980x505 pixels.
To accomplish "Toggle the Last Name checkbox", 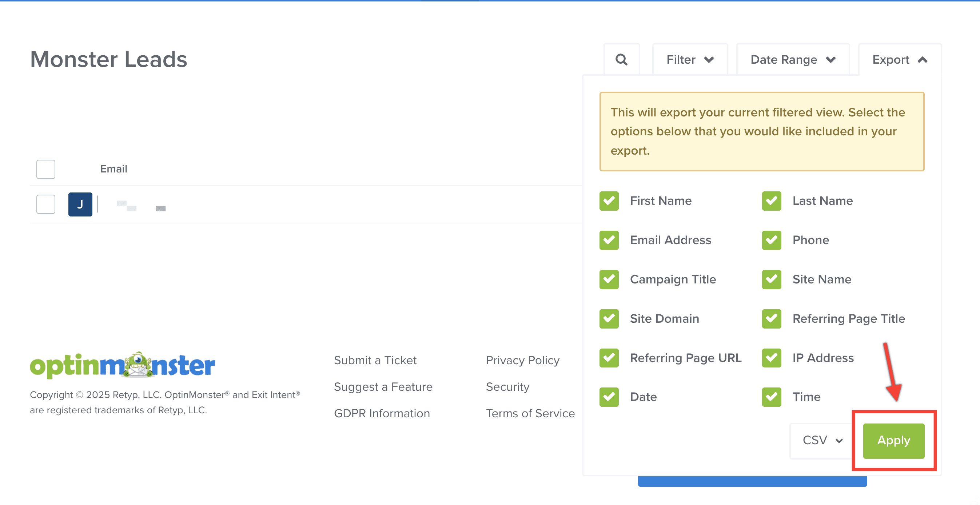I will [x=771, y=200].
